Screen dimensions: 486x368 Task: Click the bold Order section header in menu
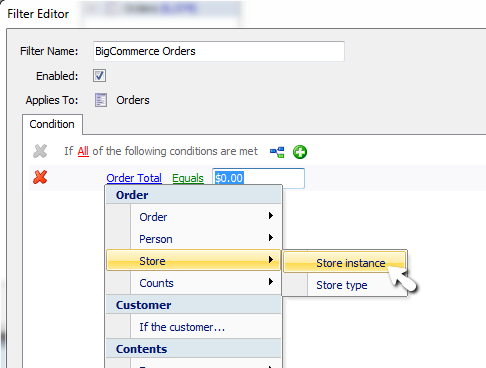(x=194, y=195)
